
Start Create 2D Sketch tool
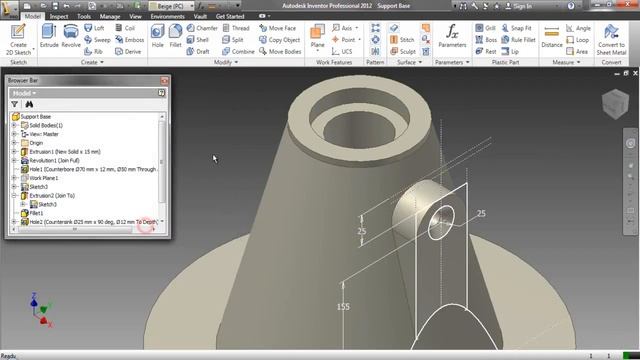(18, 40)
